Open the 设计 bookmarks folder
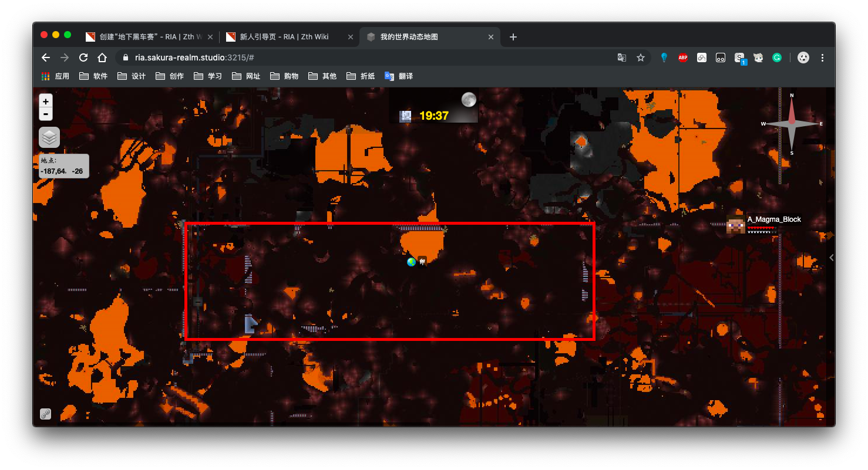The width and height of the screenshot is (868, 470). 132,76
